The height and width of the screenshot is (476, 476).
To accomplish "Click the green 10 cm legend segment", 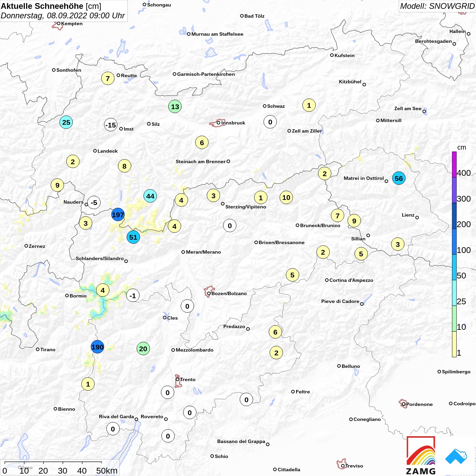I will coord(454,319).
